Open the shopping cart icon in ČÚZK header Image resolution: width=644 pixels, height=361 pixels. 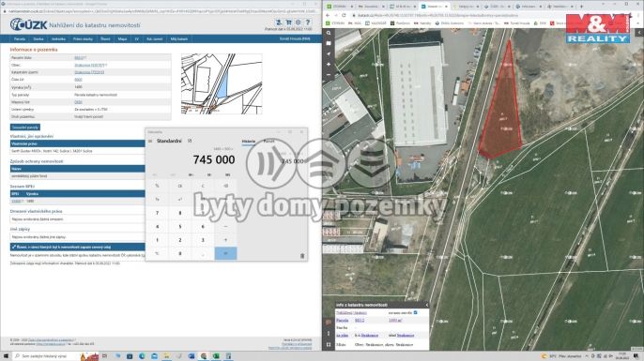(288, 23)
